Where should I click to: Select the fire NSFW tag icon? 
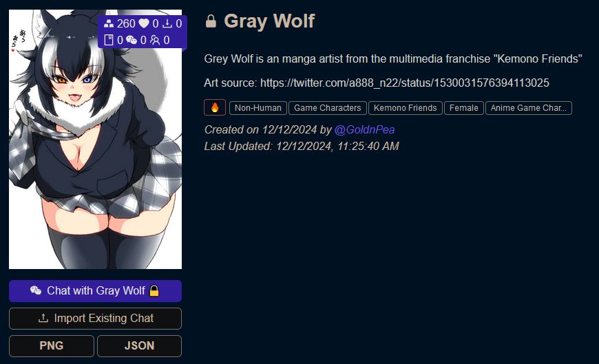coord(215,108)
